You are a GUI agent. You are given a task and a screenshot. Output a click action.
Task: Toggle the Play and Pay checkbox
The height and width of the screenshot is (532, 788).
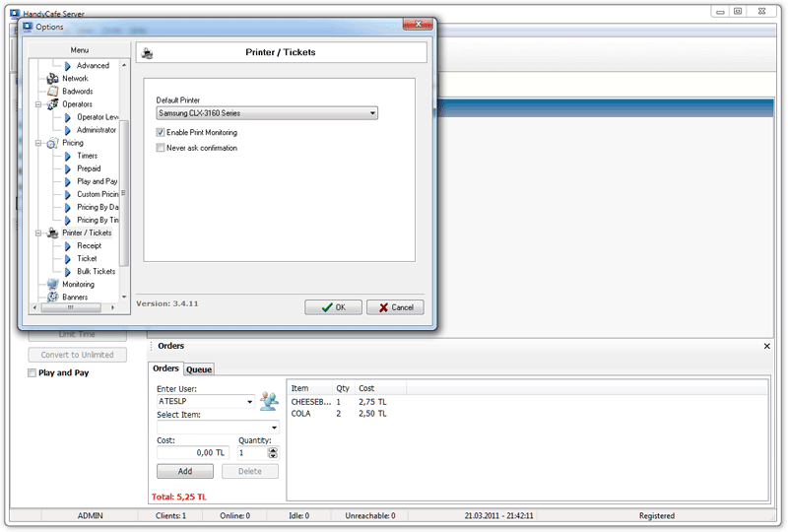(33, 373)
